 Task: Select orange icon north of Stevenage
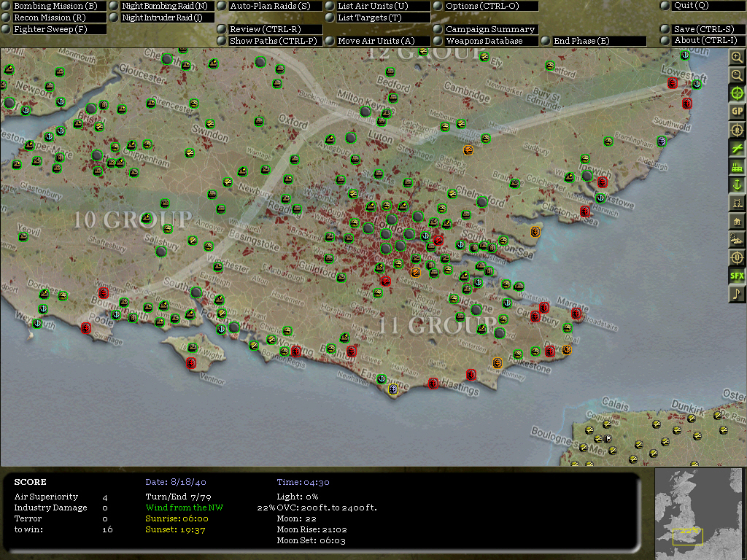coord(468,150)
